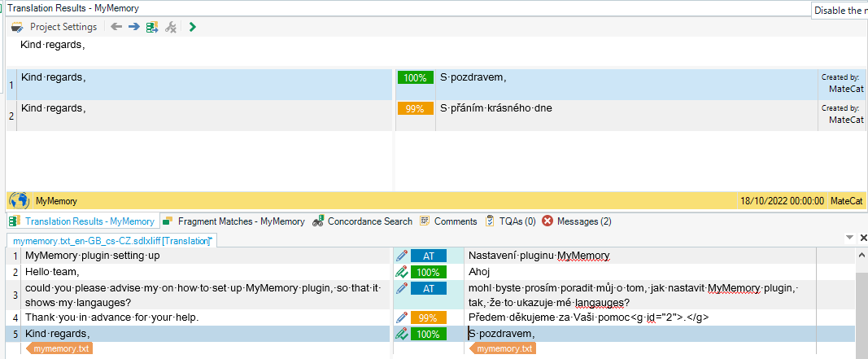Select the mymemory.txt document tab
Screen dimensions: 868x359
pos(110,240)
